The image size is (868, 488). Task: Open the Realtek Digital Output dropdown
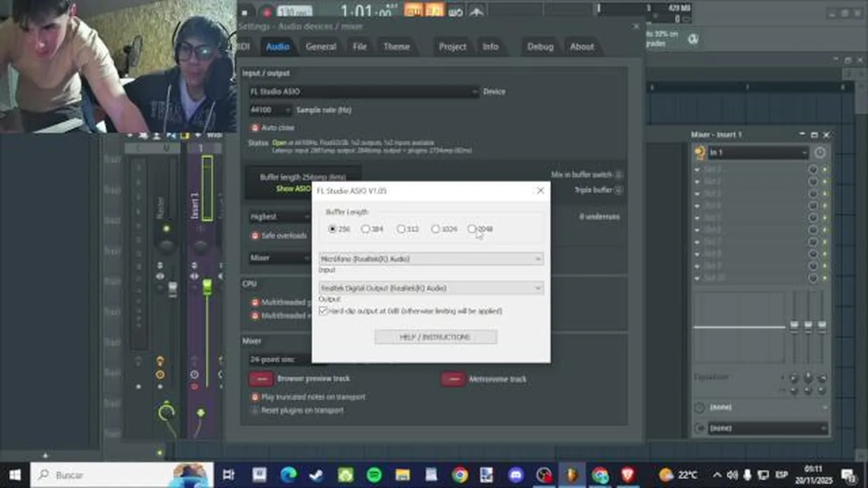[431, 288]
